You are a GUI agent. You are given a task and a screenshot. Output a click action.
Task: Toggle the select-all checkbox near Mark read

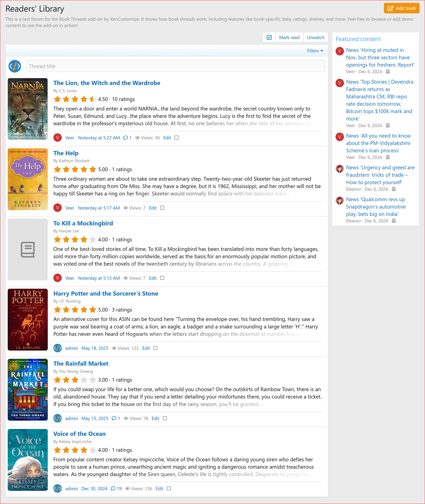tap(269, 37)
